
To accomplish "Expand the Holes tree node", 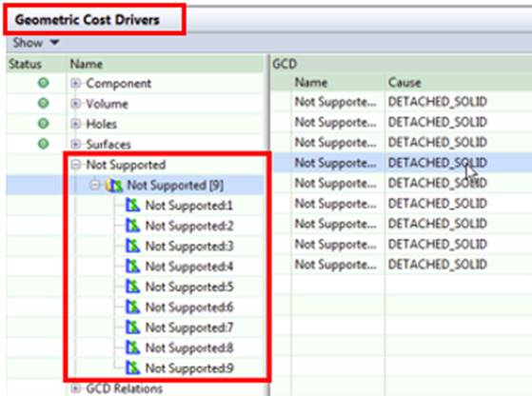I will 76,124.
